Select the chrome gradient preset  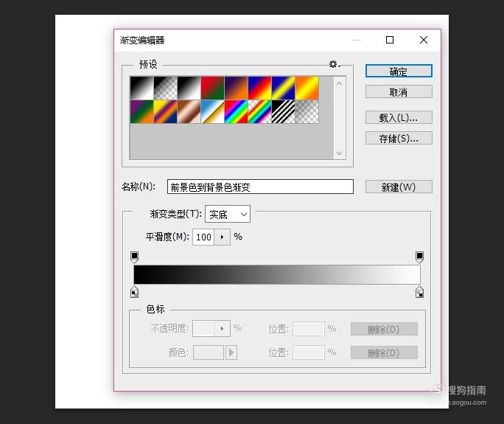pyautogui.click(x=212, y=111)
